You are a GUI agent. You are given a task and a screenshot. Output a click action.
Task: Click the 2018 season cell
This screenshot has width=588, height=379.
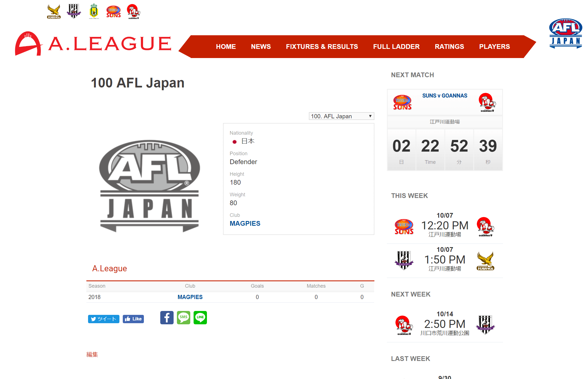(x=94, y=297)
